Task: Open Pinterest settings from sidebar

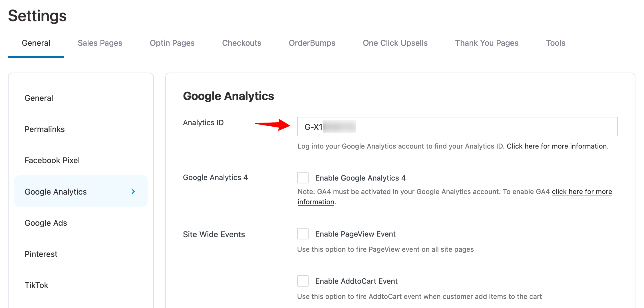Action: point(41,254)
